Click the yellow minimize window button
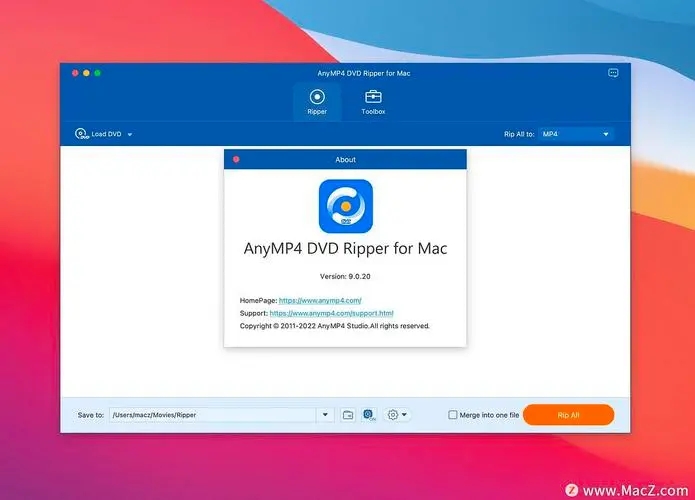The width and height of the screenshot is (695, 500). point(86,73)
